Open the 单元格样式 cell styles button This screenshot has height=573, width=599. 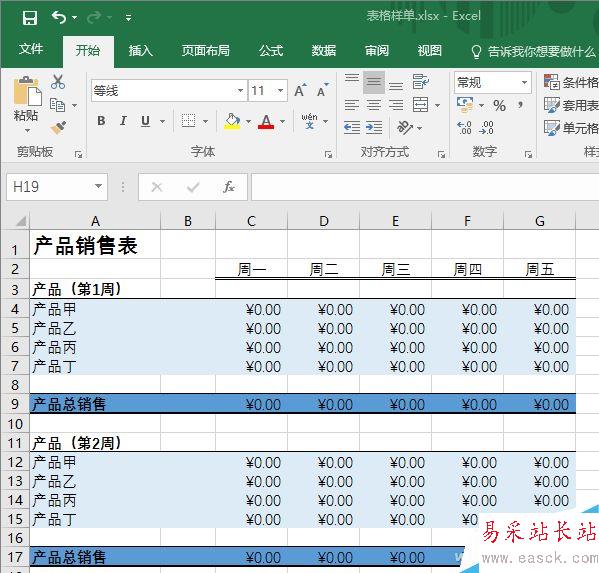(x=571, y=128)
